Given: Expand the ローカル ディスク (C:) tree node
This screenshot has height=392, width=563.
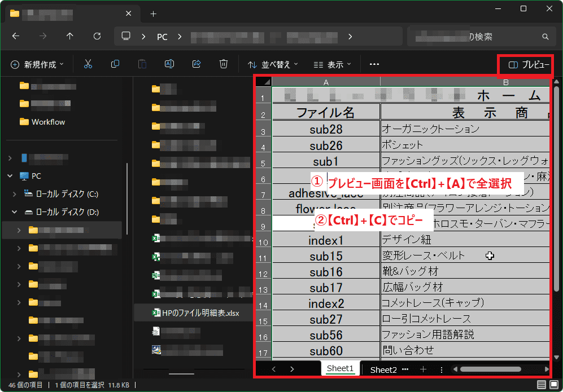Looking at the screenshot, I should coord(15,194).
